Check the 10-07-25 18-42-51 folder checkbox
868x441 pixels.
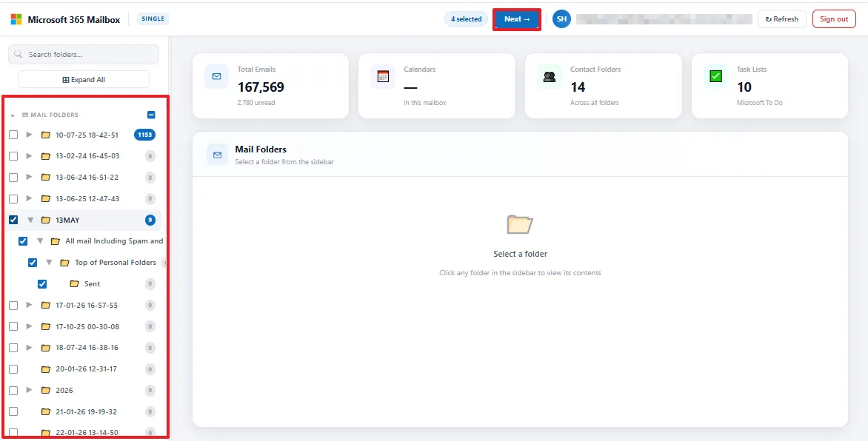13,135
